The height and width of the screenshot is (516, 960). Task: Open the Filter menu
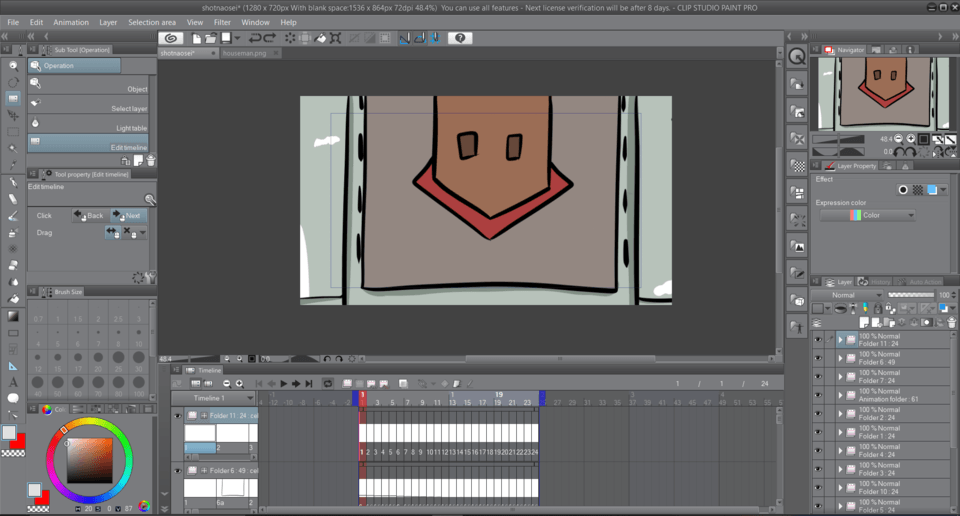coord(222,22)
